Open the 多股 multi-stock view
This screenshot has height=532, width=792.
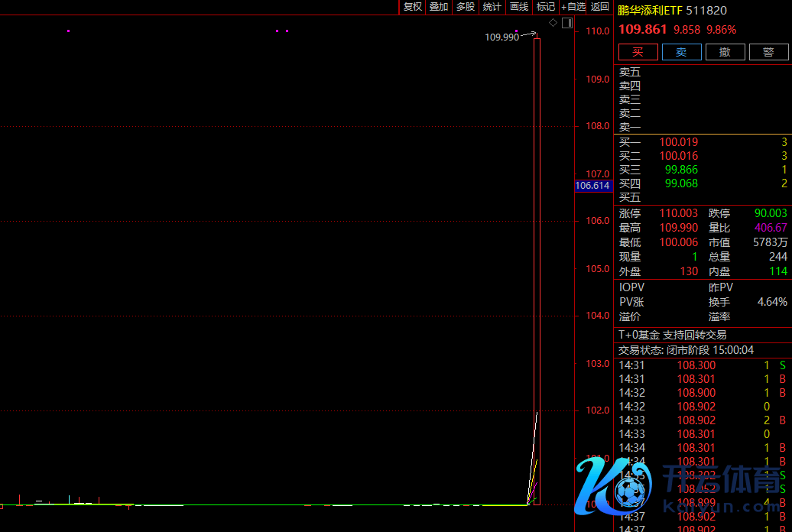tap(466, 7)
